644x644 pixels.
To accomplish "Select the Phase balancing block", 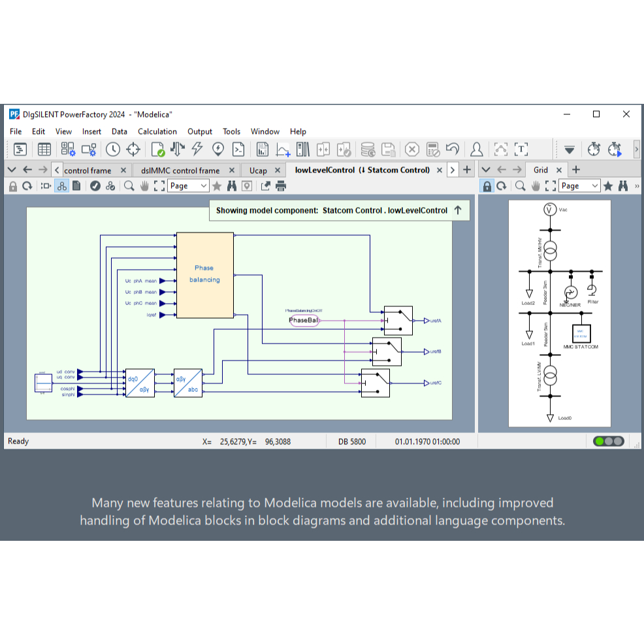I will tap(205, 275).
